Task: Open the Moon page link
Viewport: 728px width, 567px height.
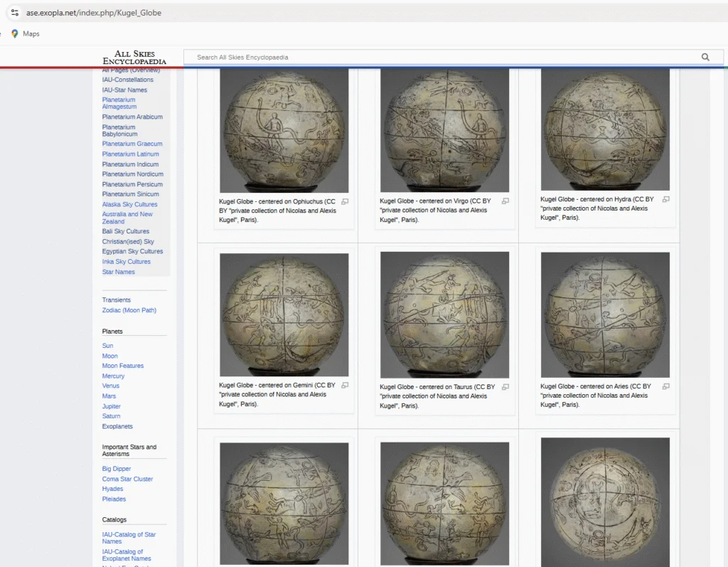Action: pos(110,356)
